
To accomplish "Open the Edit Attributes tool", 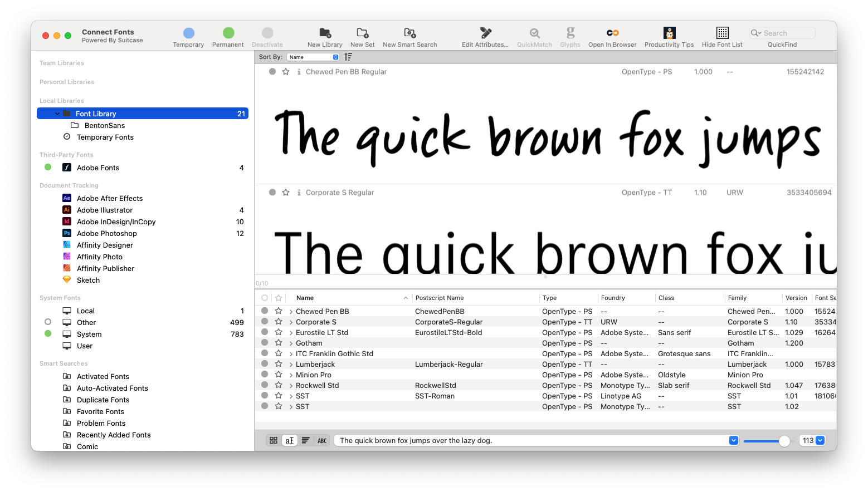I will [485, 33].
